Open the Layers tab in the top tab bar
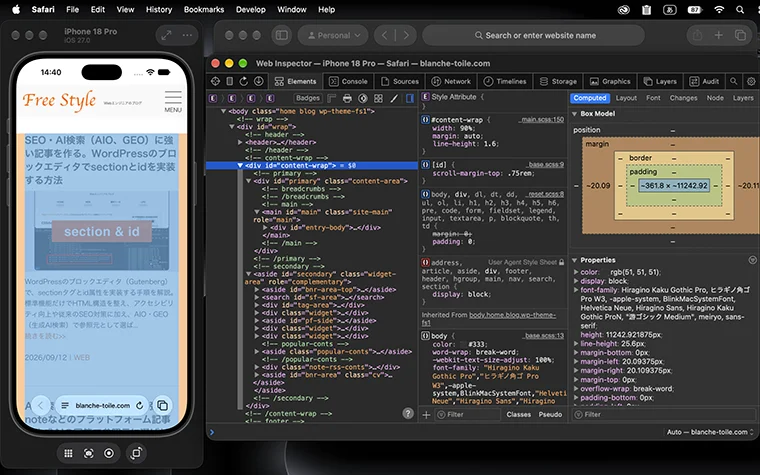This screenshot has height=475, width=760. (x=660, y=81)
